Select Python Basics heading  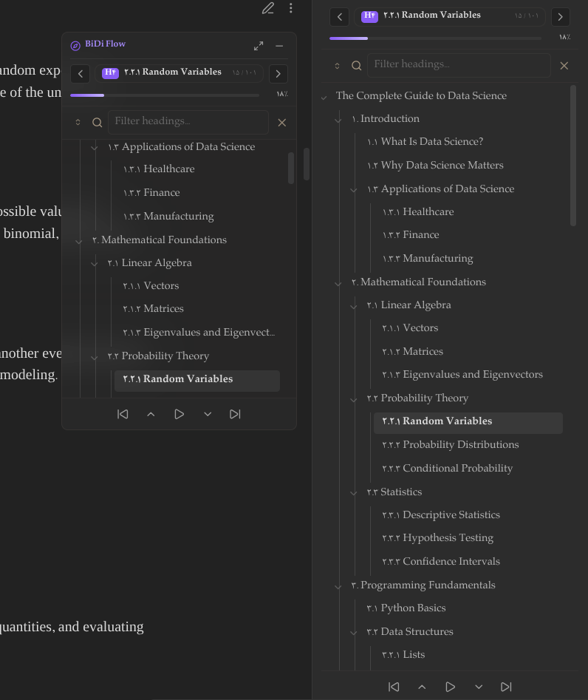tap(406, 608)
